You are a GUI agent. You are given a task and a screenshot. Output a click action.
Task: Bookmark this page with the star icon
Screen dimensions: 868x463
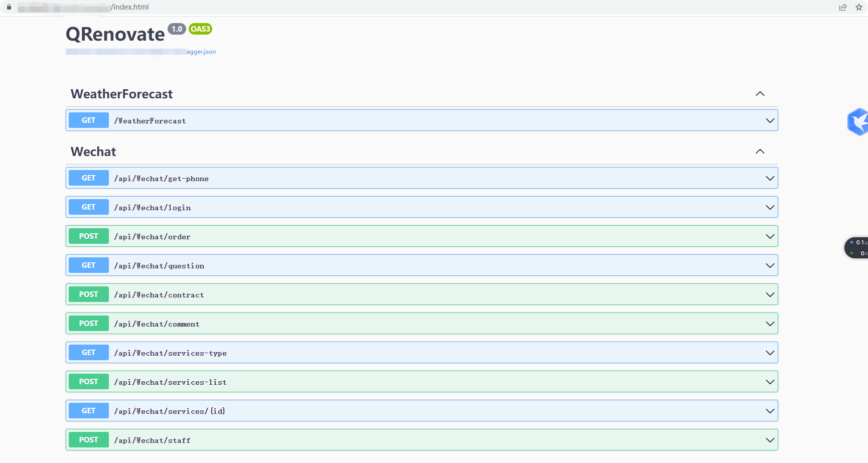[859, 7]
